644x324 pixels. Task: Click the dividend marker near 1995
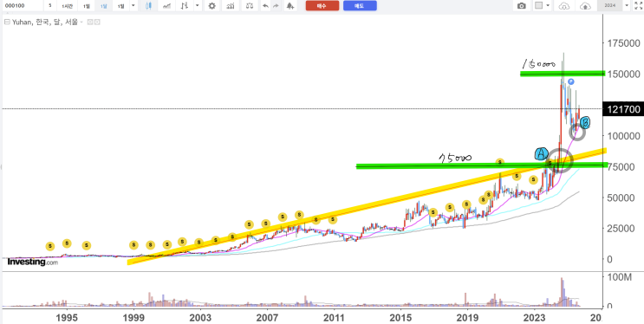[67, 243]
